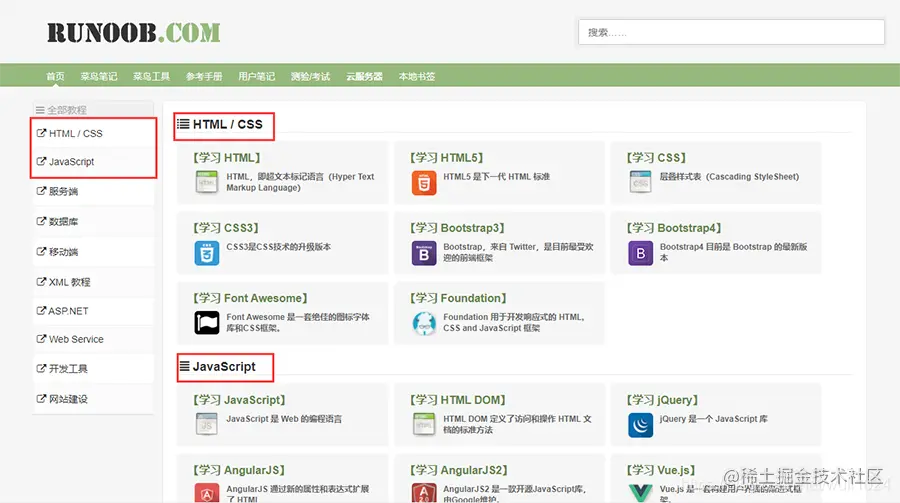Image resolution: width=900 pixels, height=503 pixels.
Task: Click the 搜索 search input field
Action: [x=731, y=32]
